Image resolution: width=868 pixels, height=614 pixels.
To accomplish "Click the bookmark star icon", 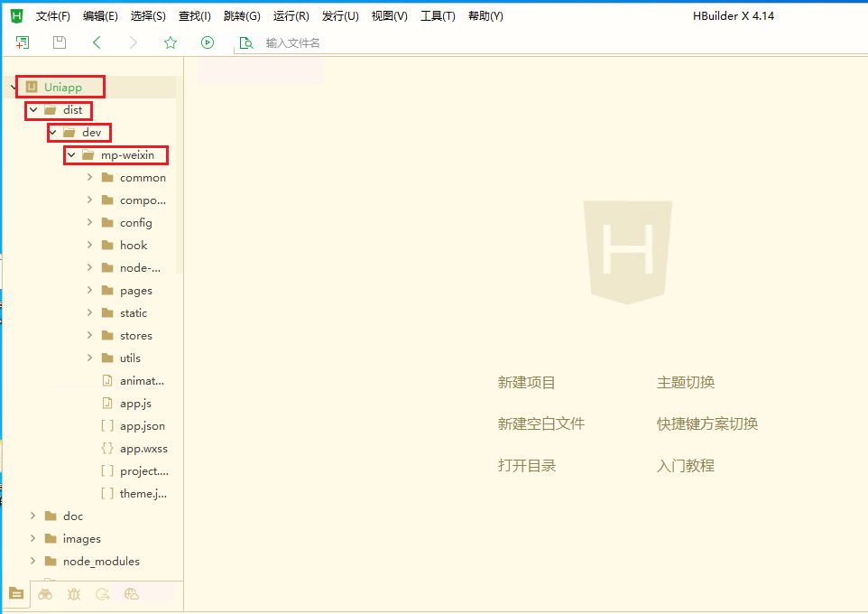I will 171,42.
